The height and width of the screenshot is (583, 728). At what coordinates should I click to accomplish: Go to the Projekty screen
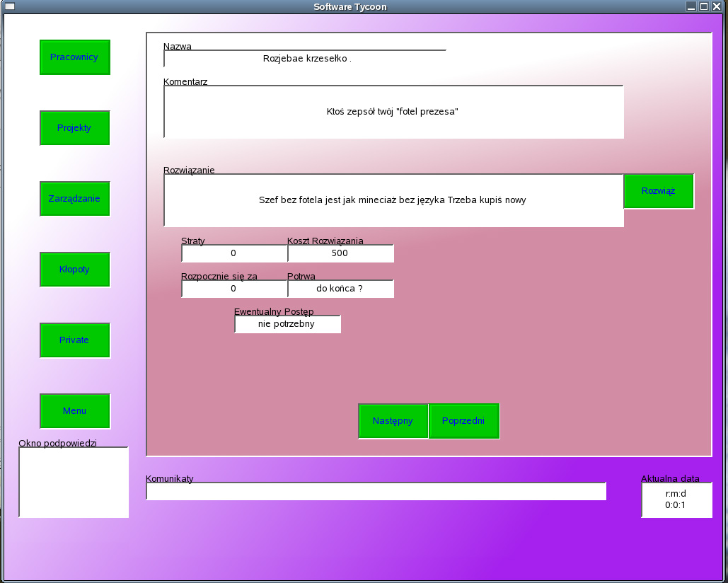(74, 128)
